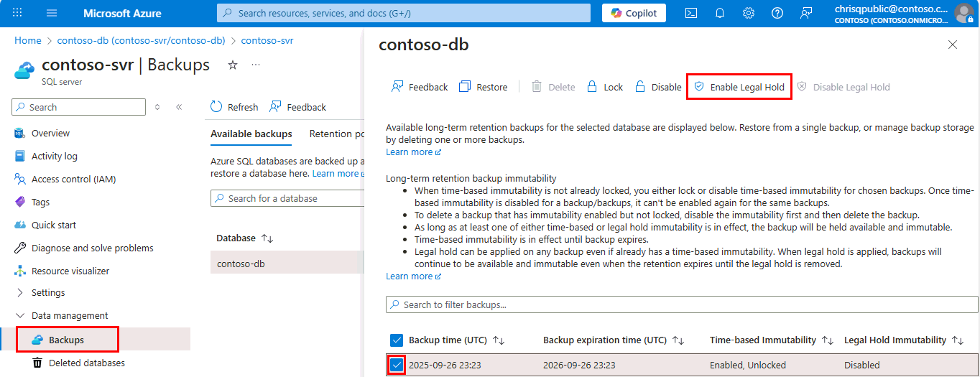This screenshot has height=377, width=980.
Task: Click Feedback in contoso-db panel
Action: pyautogui.click(x=420, y=87)
